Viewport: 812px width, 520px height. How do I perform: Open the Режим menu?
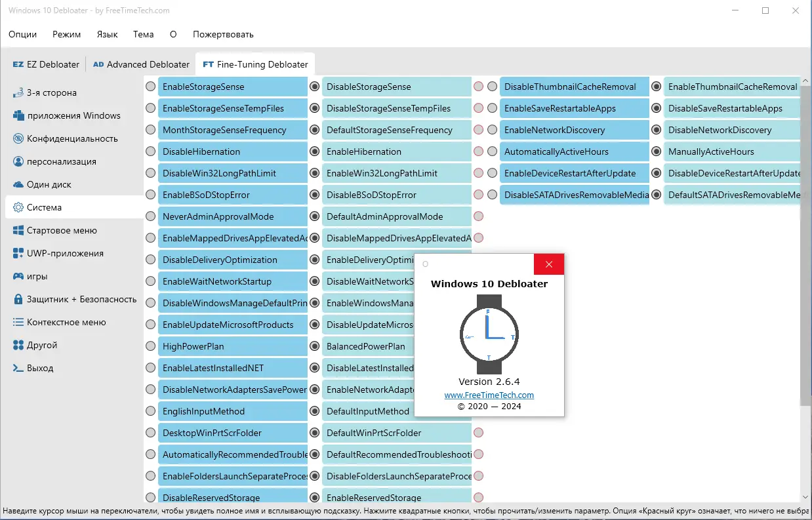click(x=67, y=34)
